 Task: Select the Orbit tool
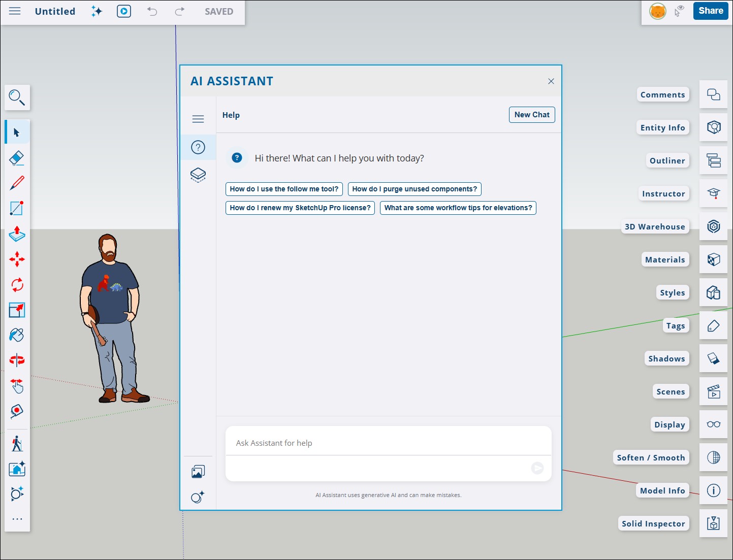(17, 360)
